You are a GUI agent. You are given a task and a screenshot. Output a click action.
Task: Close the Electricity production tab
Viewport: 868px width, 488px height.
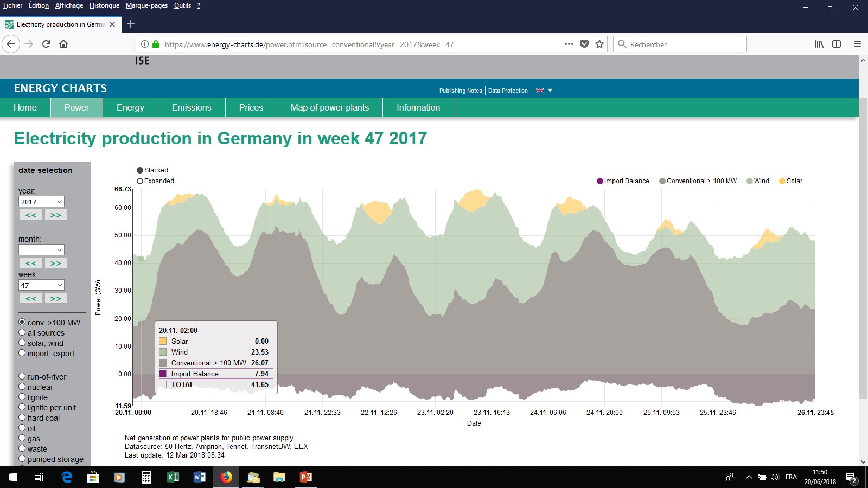112,24
